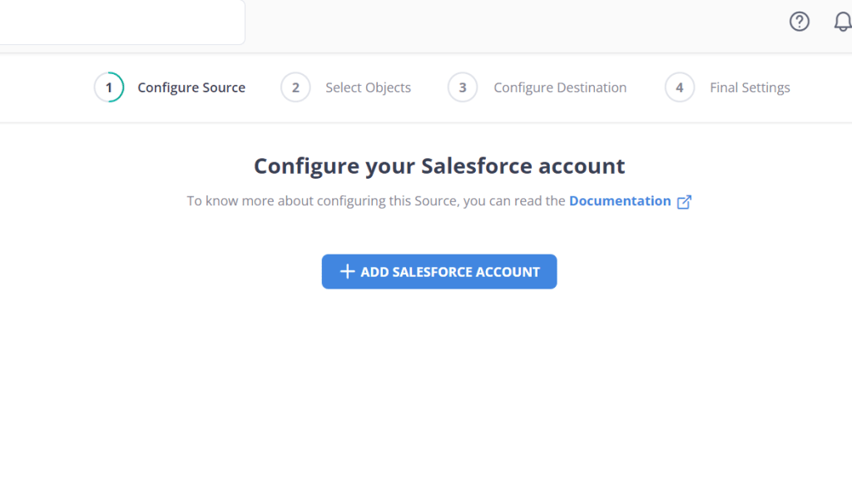This screenshot has height=504, width=852.
Task: Open the notifications bell icon
Action: click(843, 22)
